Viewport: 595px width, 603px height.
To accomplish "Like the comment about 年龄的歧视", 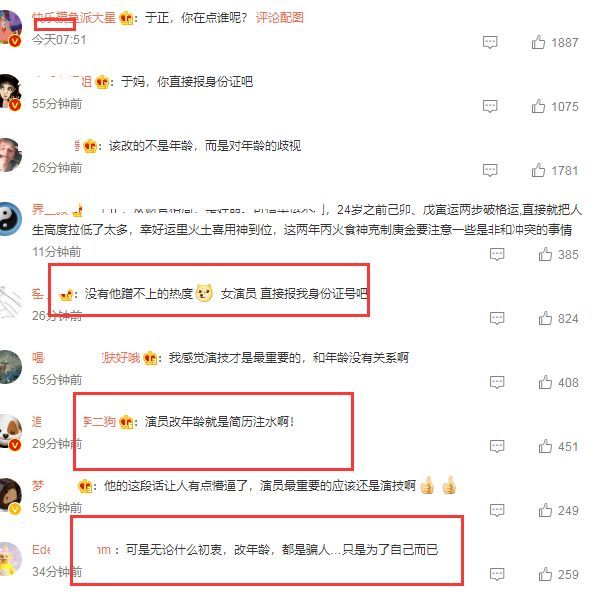I will click(x=538, y=170).
